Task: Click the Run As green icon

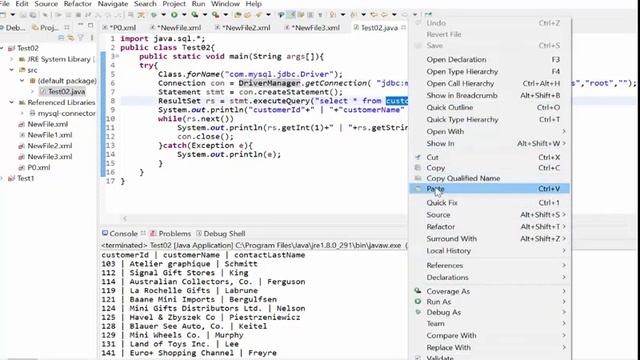Action: point(418,302)
